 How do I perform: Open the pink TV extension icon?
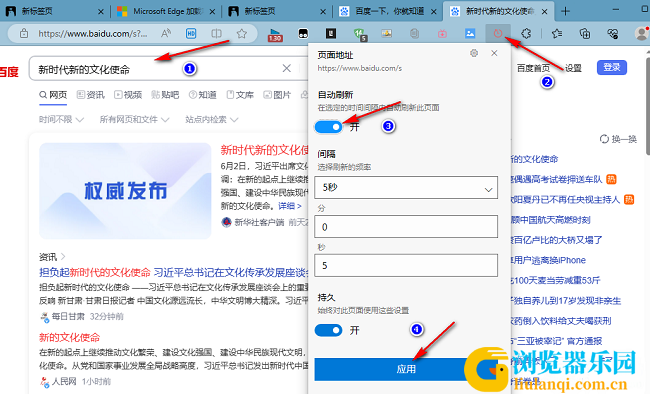point(442,34)
